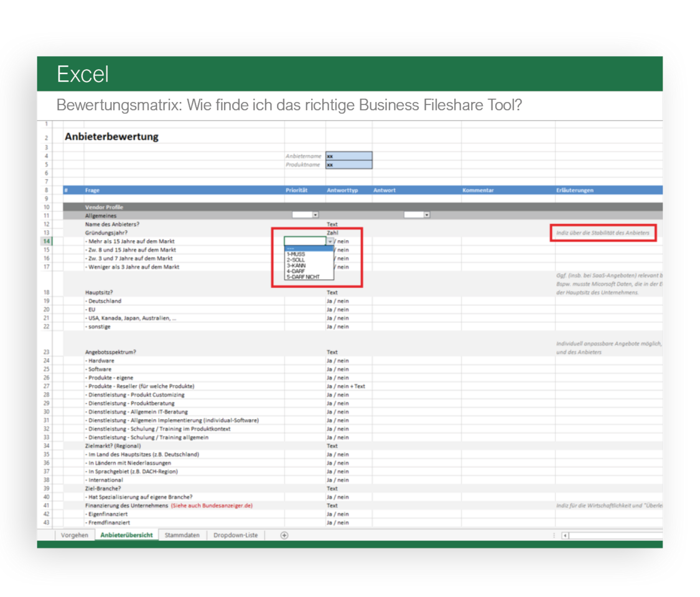Select row header 14
This screenshot has height=597, width=700.
pos(46,241)
